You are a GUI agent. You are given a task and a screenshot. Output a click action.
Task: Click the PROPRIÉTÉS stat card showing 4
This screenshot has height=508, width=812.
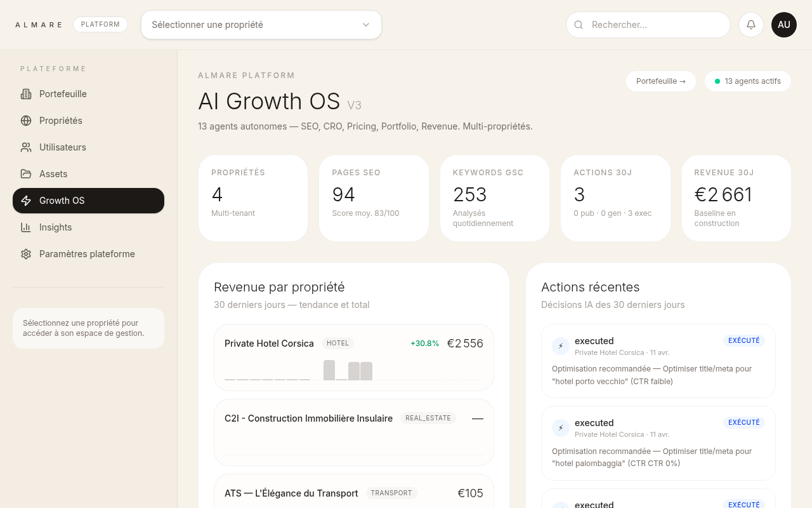click(x=253, y=198)
